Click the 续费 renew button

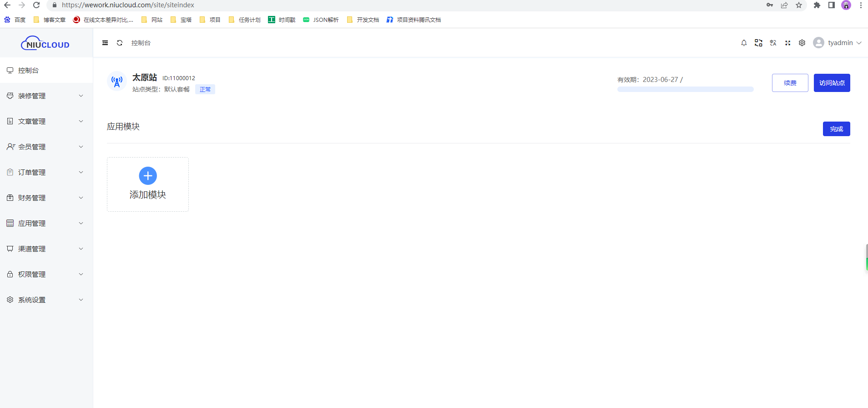coord(790,83)
